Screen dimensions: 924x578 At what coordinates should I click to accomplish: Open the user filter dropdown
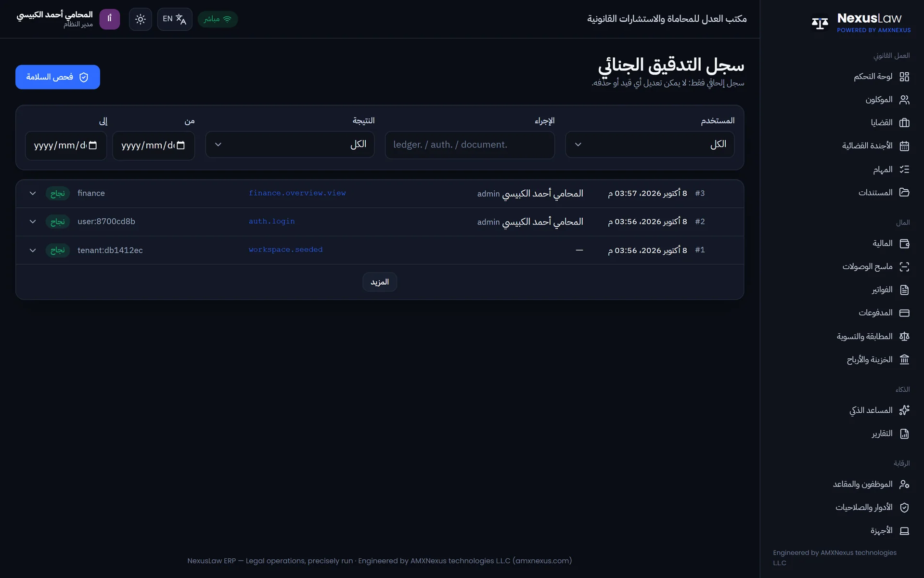pyautogui.click(x=650, y=144)
